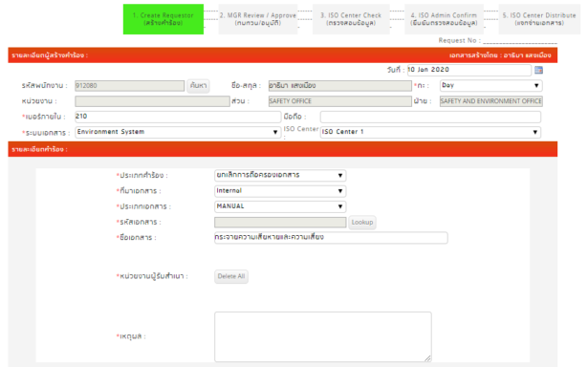Image resolution: width=588 pixels, height=367 pixels.
Task: Select step 5 ISO Center Distribute
Action: click(x=539, y=19)
